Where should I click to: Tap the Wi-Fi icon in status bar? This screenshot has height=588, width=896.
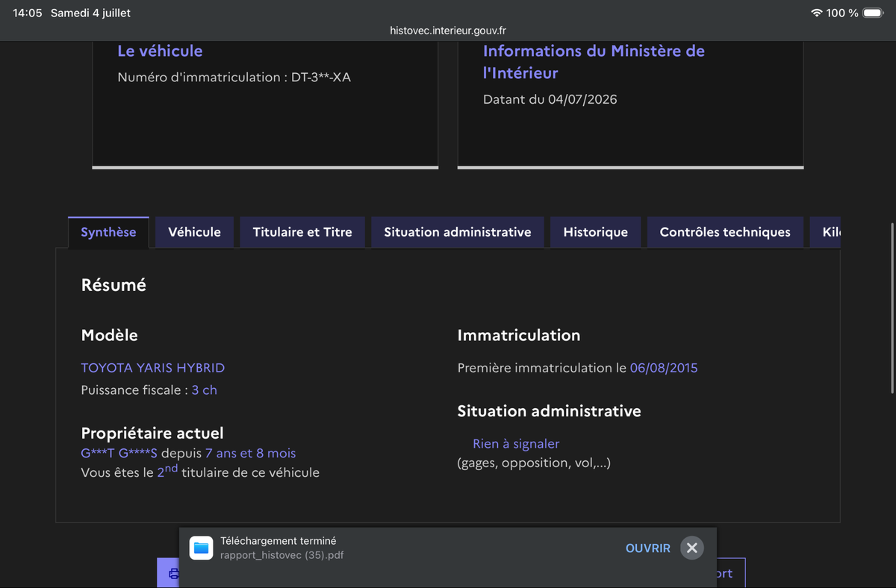coord(816,13)
